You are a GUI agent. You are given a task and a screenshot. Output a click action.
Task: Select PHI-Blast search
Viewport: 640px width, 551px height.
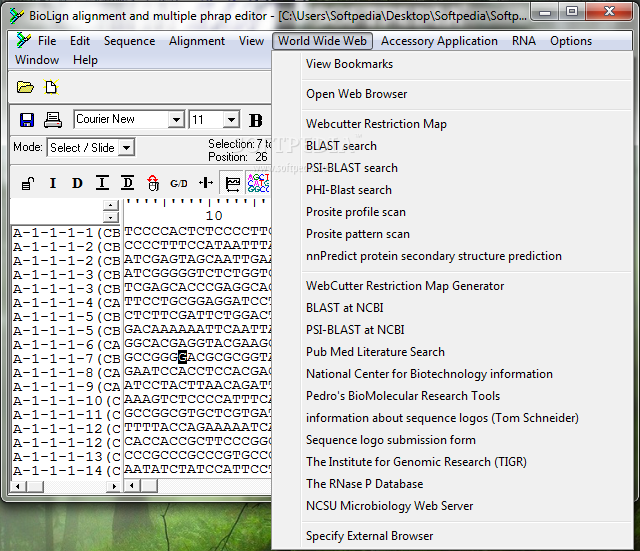click(453, 190)
